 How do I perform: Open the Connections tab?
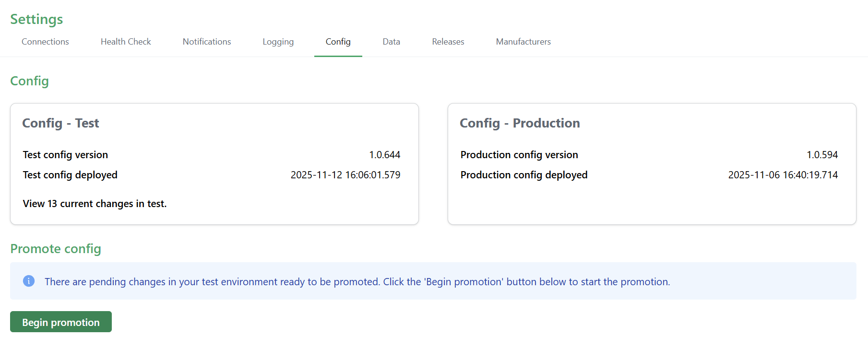(x=45, y=42)
